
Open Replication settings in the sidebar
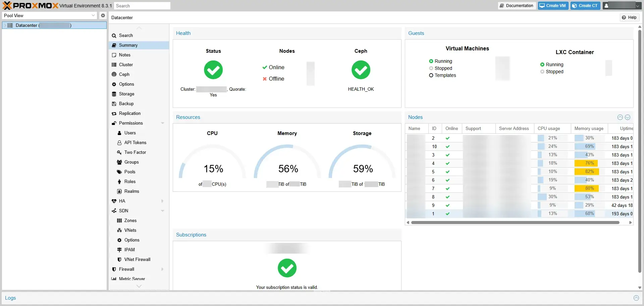pyautogui.click(x=129, y=113)
